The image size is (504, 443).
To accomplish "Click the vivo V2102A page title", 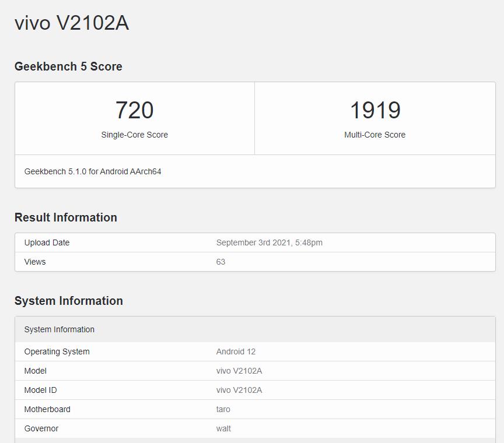I will pos(72,23).
